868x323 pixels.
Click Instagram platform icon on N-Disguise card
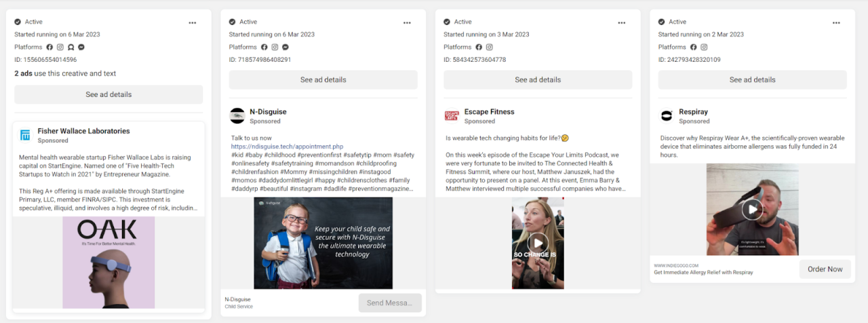[275, 47]
